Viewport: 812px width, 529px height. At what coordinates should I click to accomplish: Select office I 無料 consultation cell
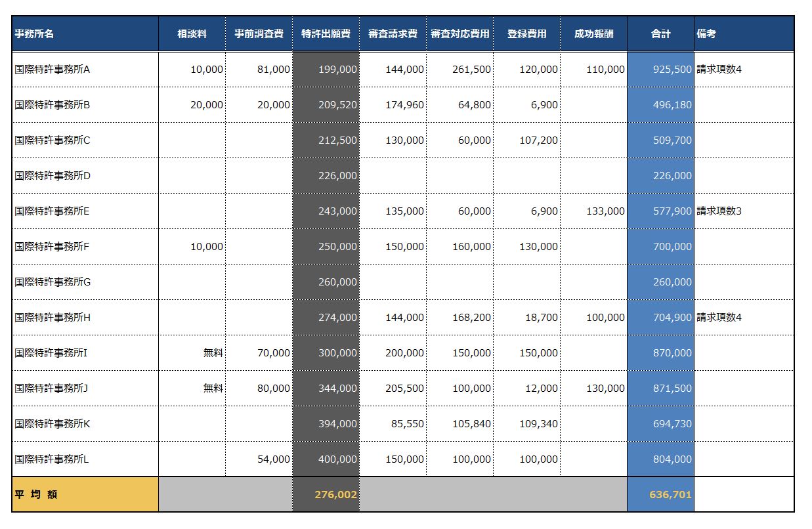[192, 353]
